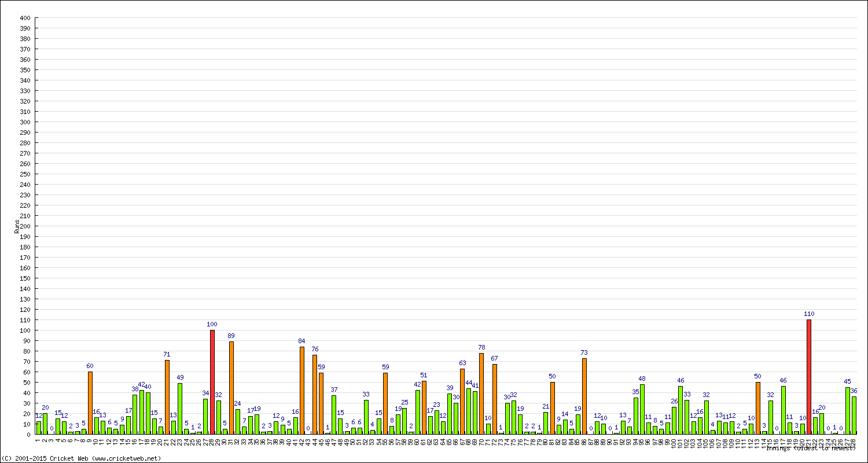This screenshot has width=868, height=463.
Task: Select the bar value label 23
Action: [436, 405]
